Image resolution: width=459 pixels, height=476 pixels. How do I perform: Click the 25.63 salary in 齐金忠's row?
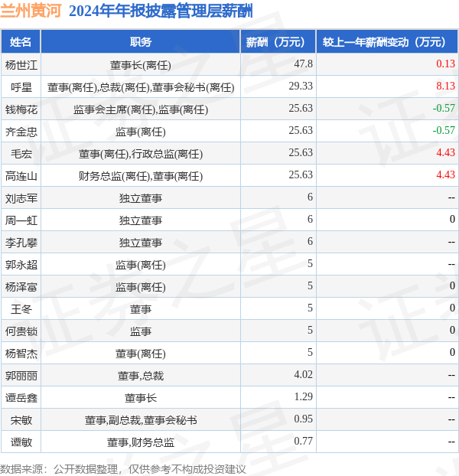coord(301,131)
